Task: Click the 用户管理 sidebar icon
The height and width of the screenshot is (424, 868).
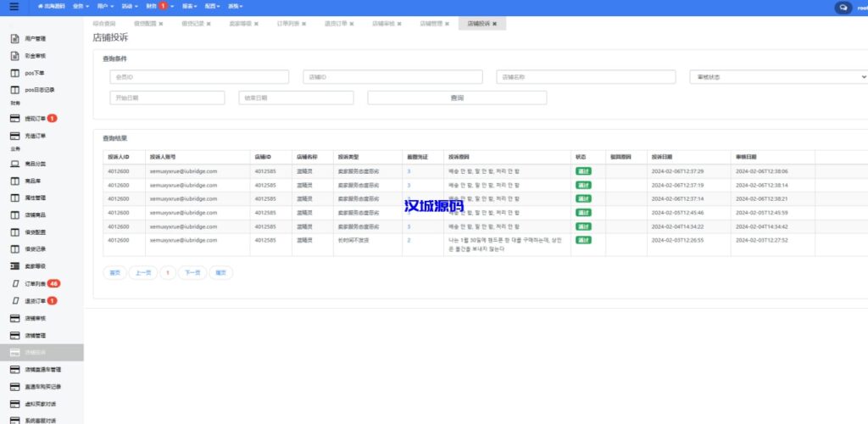Action: point(14,39)
